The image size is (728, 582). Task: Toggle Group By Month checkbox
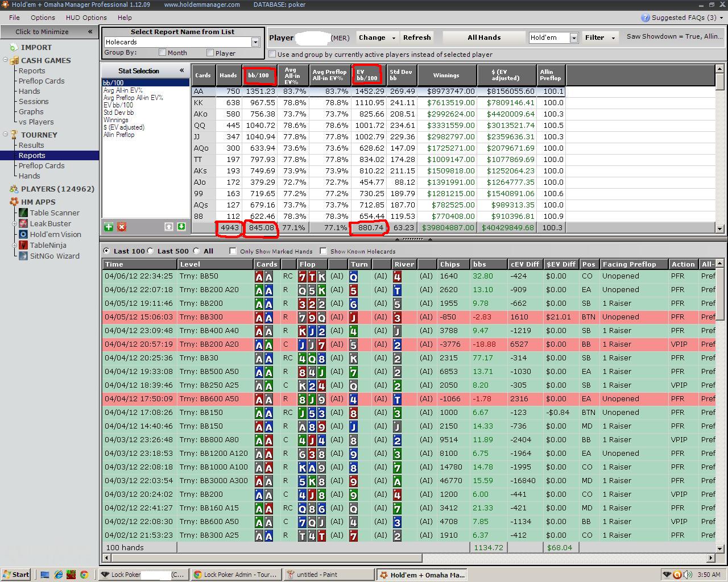163,52
